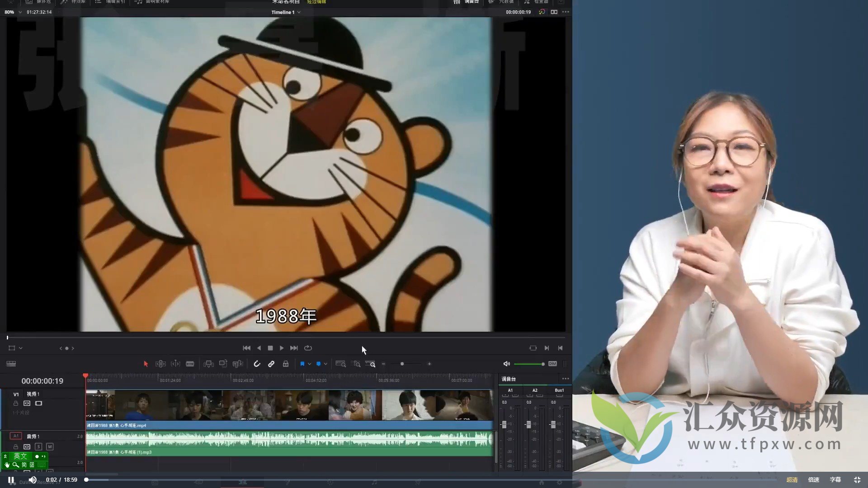The image size is (868, 488).
Task: Select the red arrow Selection tool
Action: [146, 364]
